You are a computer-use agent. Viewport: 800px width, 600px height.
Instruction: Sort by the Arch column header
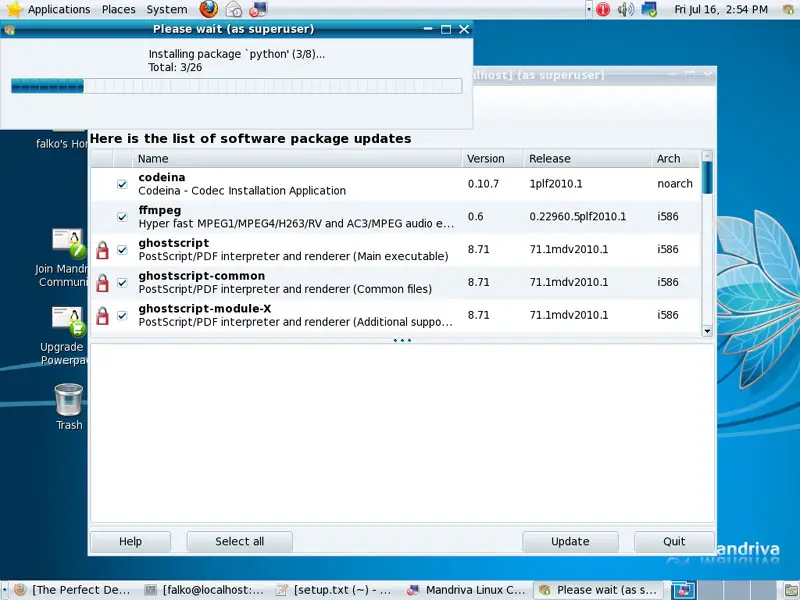pos(675,159)
